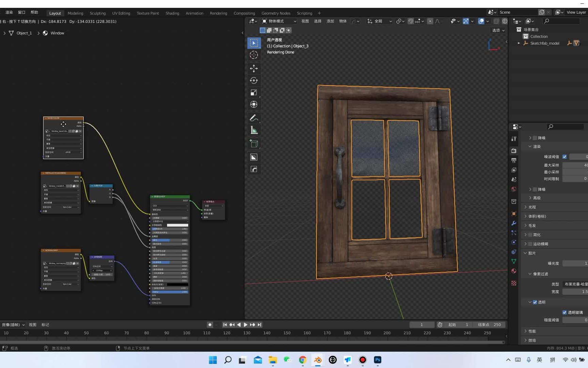
Task: Activate the Add Cube tool
Action: pyautogui.click(x=254, y=143)
